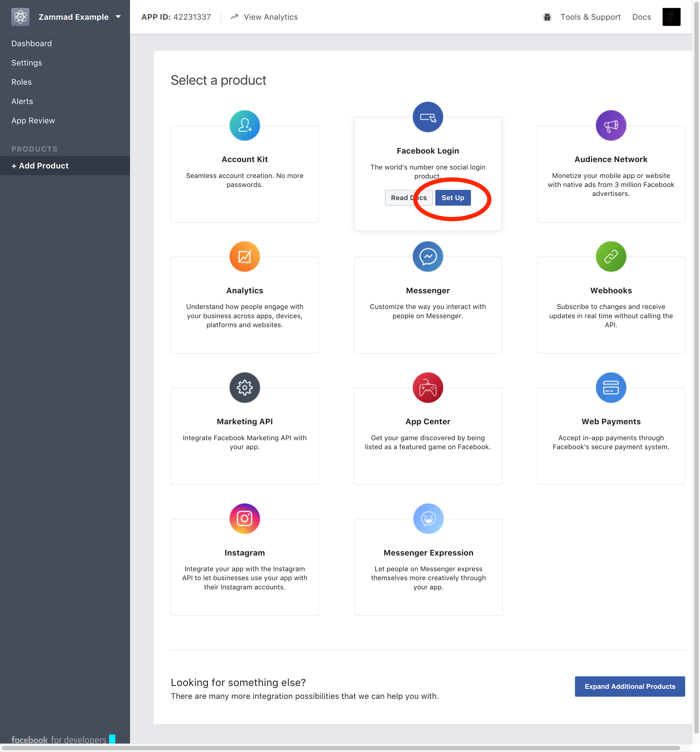Click the Web Payments title

pyautogui.click(x=611, y=421)
